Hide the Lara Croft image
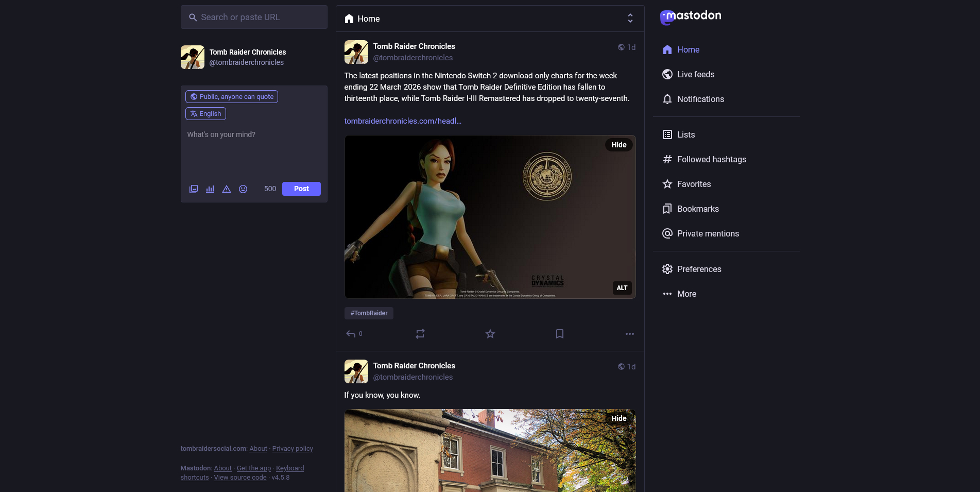 tap(618, 145)
